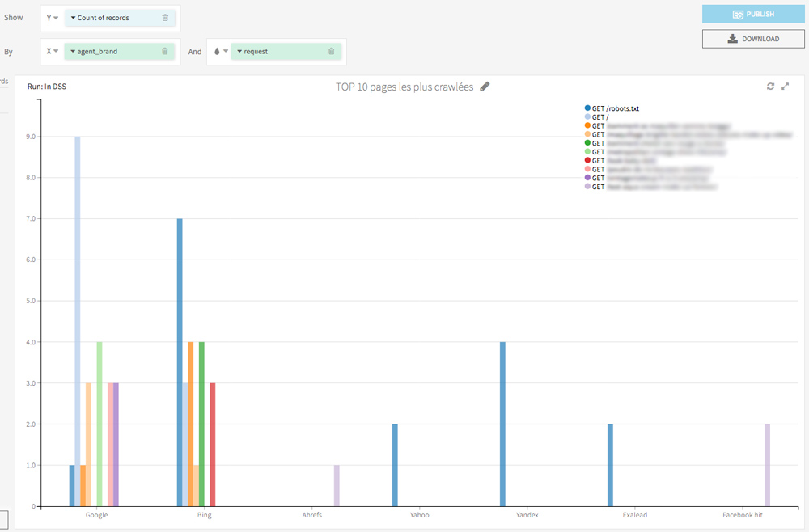Click the dark green legend dot
809x532 pixels.
(587, 143)
